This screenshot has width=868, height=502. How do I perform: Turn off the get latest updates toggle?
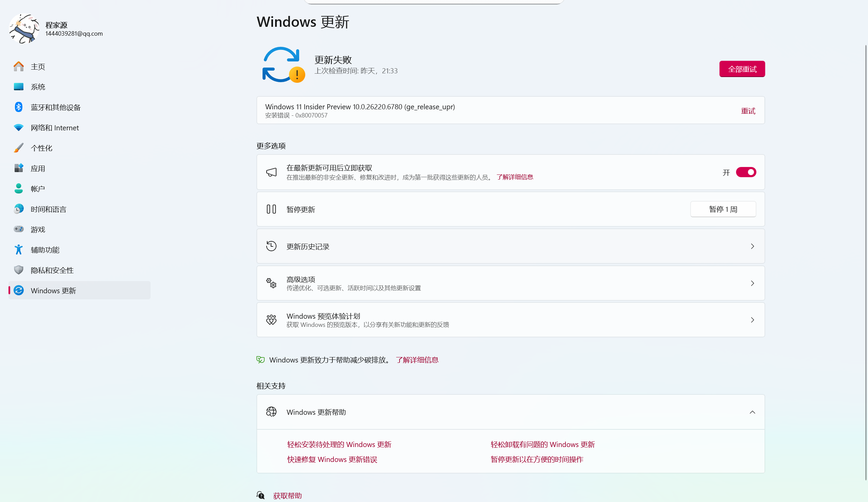coord(746,172)
